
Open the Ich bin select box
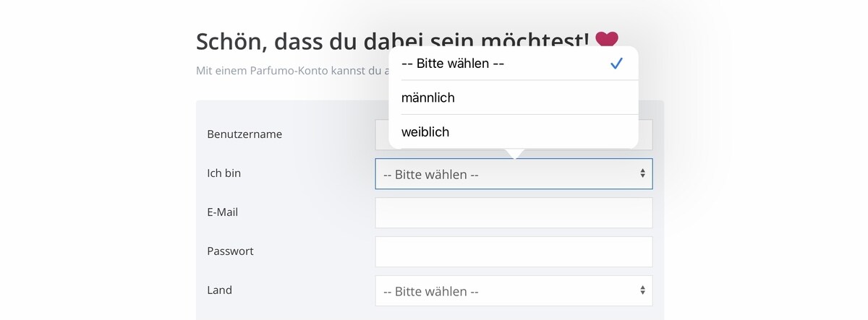click(x=514, y=174)
